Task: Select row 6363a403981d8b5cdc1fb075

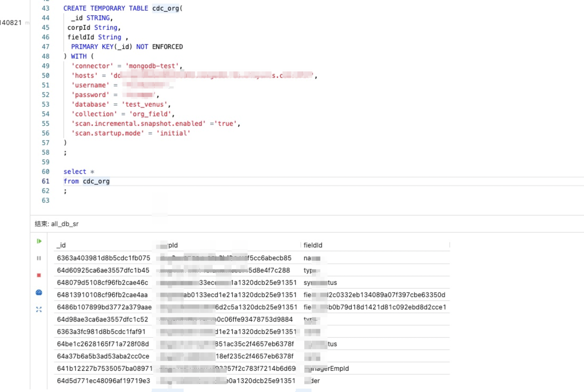Action: [x=103, y=258]
